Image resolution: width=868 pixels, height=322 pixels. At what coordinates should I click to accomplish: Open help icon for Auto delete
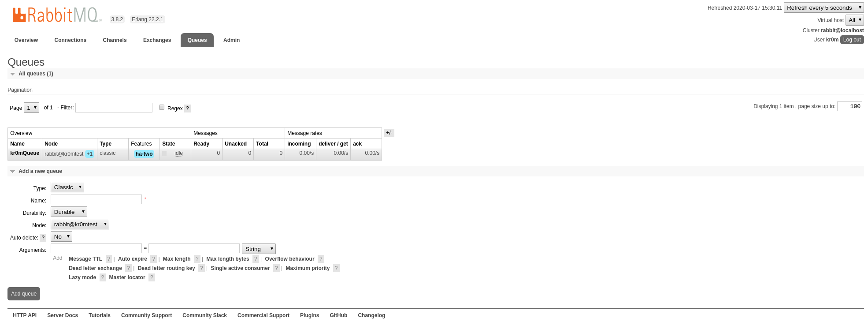pyautogui.click(x=43, y=238)
